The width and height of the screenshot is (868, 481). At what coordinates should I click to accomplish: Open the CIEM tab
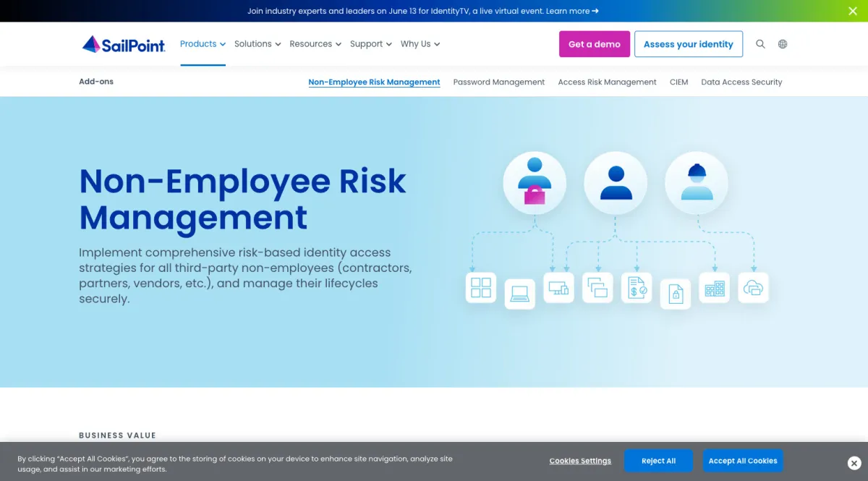click(679, 82)
